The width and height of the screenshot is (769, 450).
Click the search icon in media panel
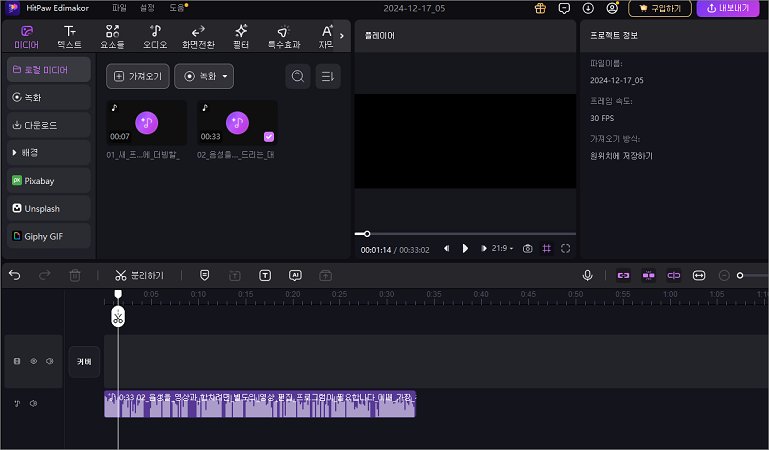(297, 77)
